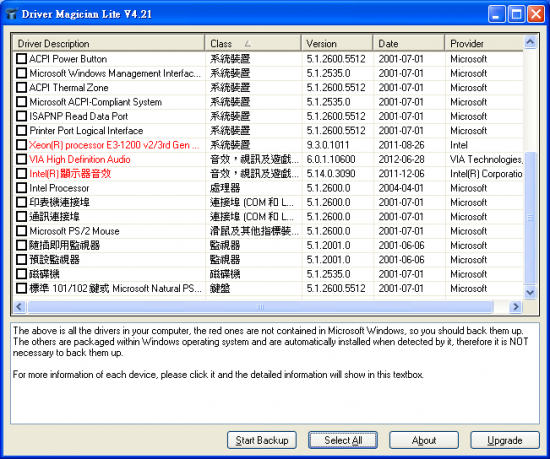Click version 6.0.1.10600 cell

[x=331, y=160]
